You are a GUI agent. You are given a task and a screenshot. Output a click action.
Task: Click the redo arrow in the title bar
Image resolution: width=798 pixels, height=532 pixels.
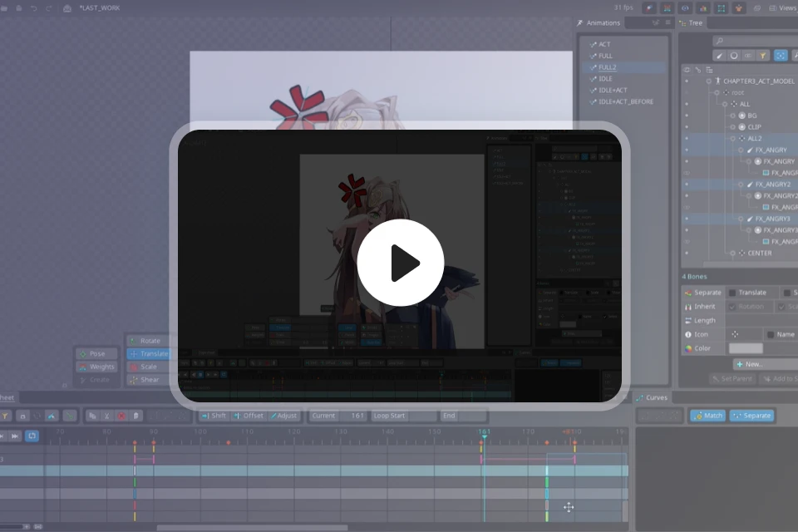click(x=49, y=8)
